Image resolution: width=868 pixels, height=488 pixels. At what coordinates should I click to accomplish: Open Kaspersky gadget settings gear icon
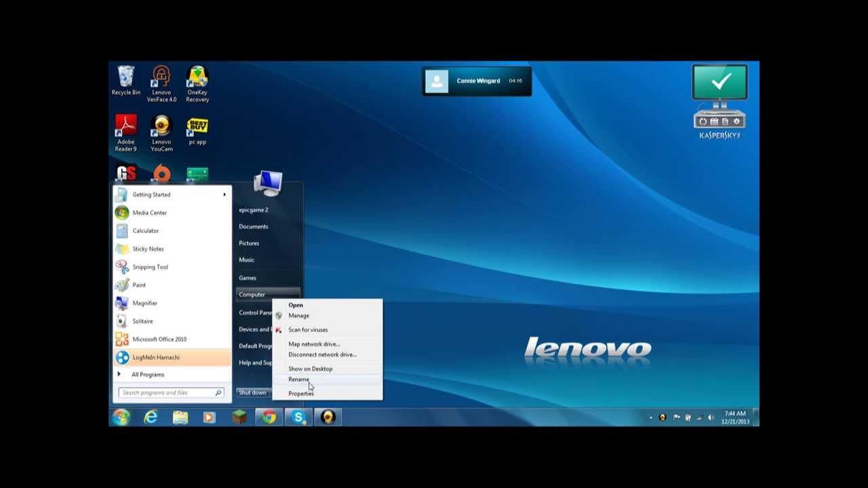[736, 121]
